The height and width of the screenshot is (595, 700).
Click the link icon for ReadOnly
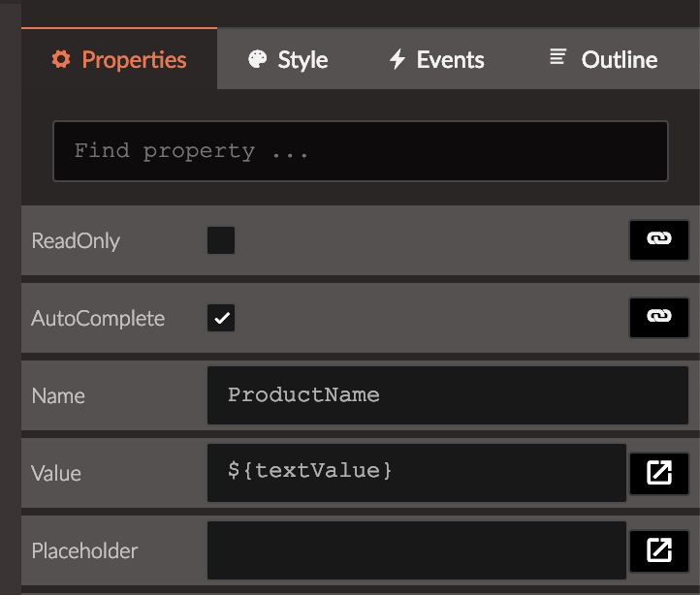click(x=659, y=239)
